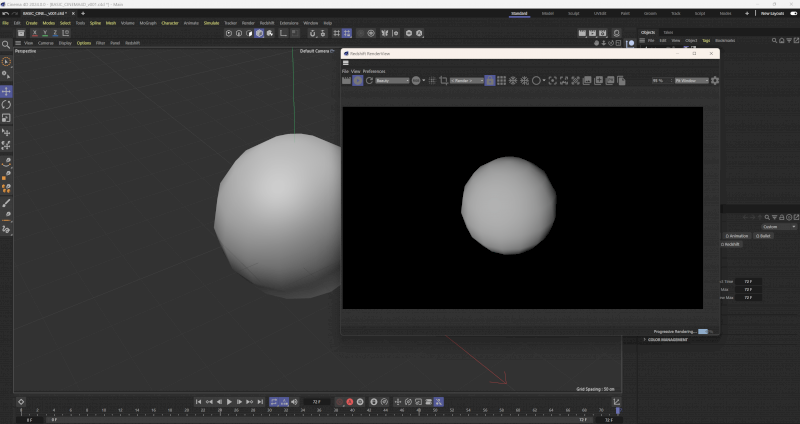Refresh the Redshift render

(x=370, y=80)
